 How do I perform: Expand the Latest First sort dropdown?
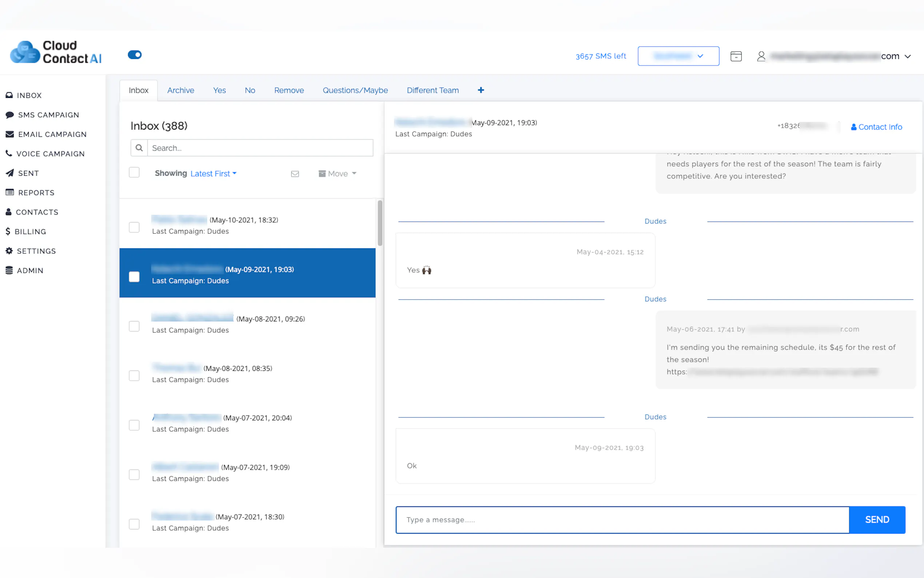click(213, 174)
